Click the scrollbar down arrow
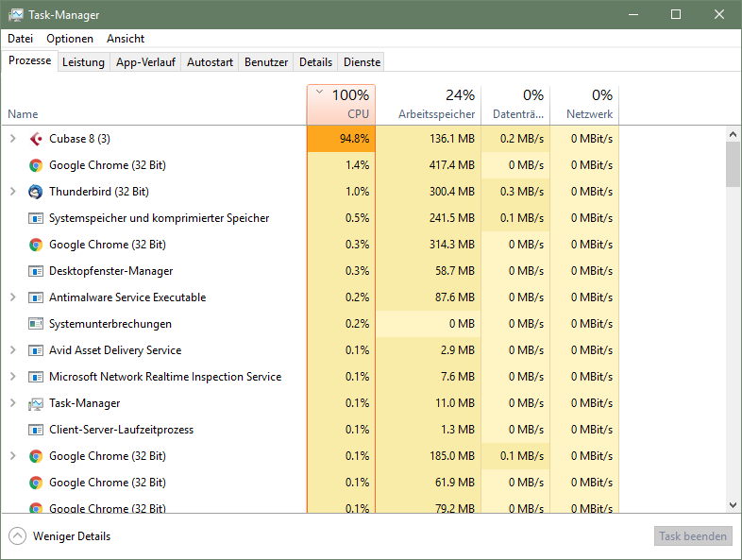742x560 pixels. [733, 505]
